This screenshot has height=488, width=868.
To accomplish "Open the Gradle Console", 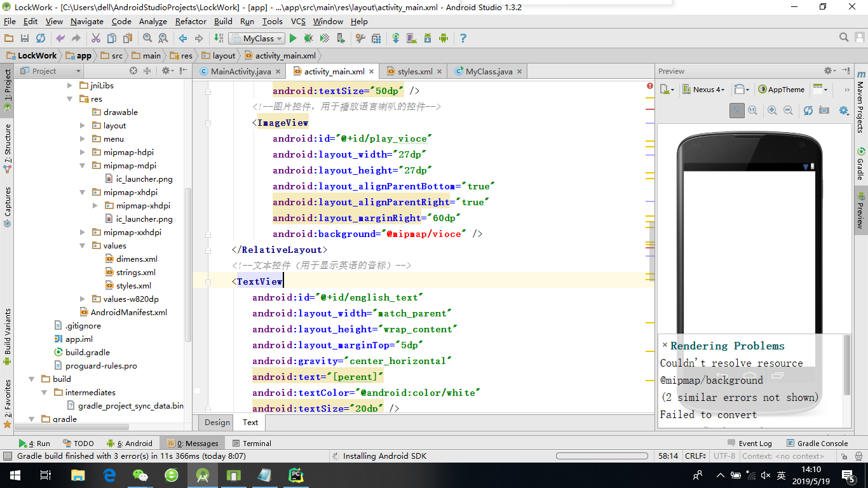I will (x=817, y=444).
